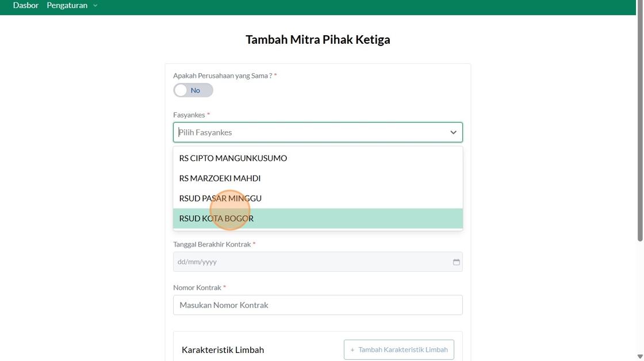Click the scrollbar up arrow
Screen dimensions: 644x361
tap(639, 3)
